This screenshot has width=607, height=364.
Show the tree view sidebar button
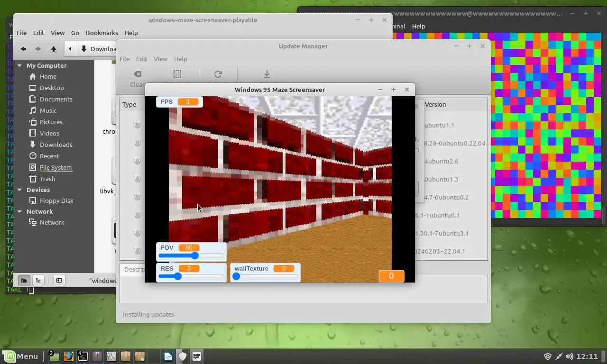(38, 280)
